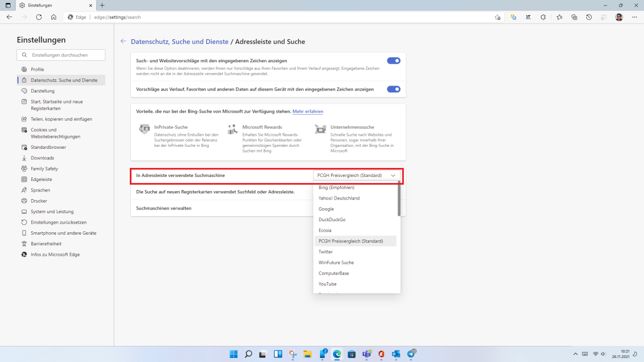Open Office app in taskbar

click(381, 354)
